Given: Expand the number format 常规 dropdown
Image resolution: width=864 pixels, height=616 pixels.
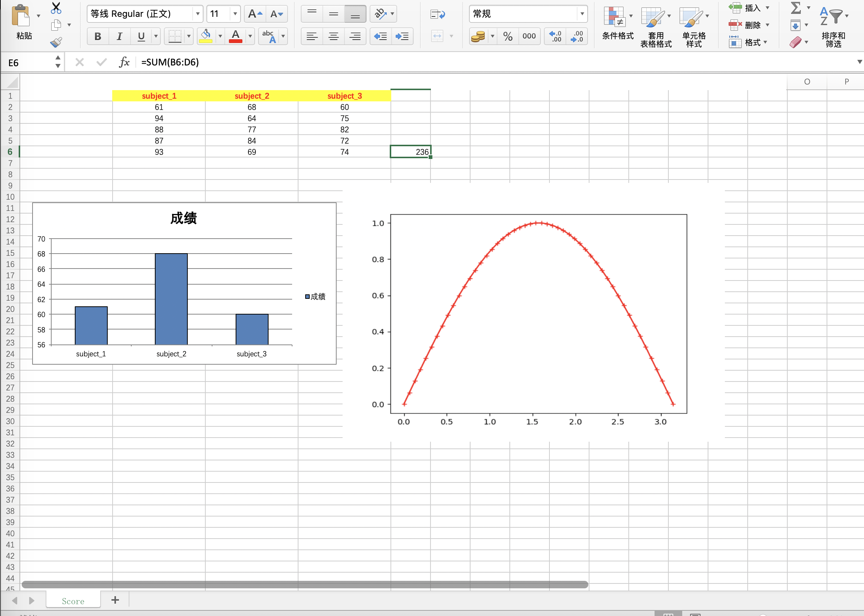Looking at the screenshot, I should click(x=582, y=14).
